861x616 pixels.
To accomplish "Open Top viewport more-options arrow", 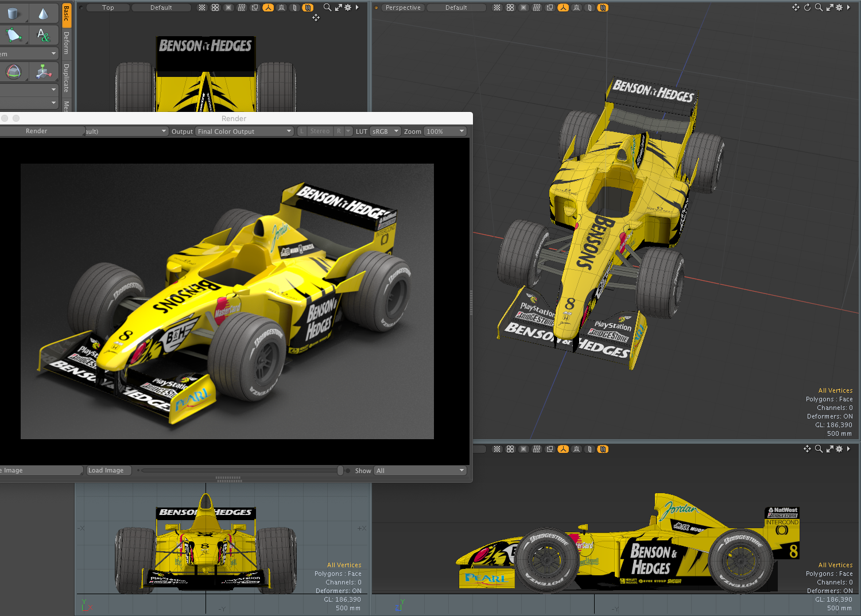I will 357,7.
